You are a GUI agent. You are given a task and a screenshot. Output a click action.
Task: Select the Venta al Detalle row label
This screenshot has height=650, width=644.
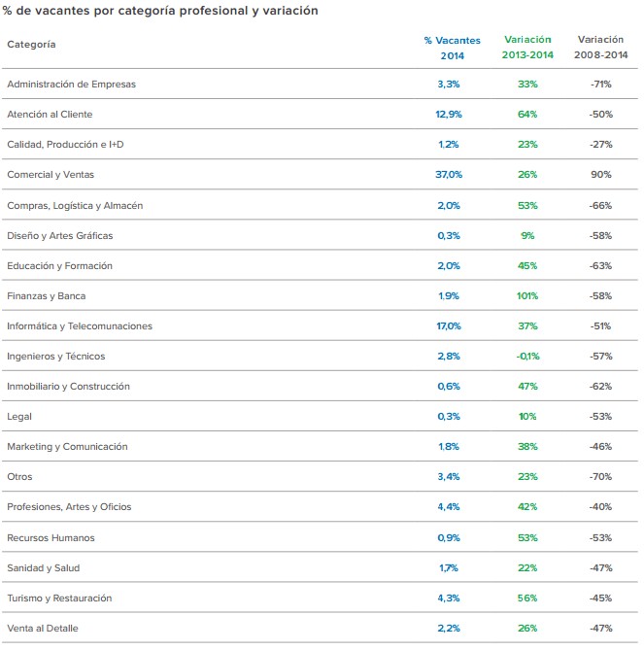42,629
